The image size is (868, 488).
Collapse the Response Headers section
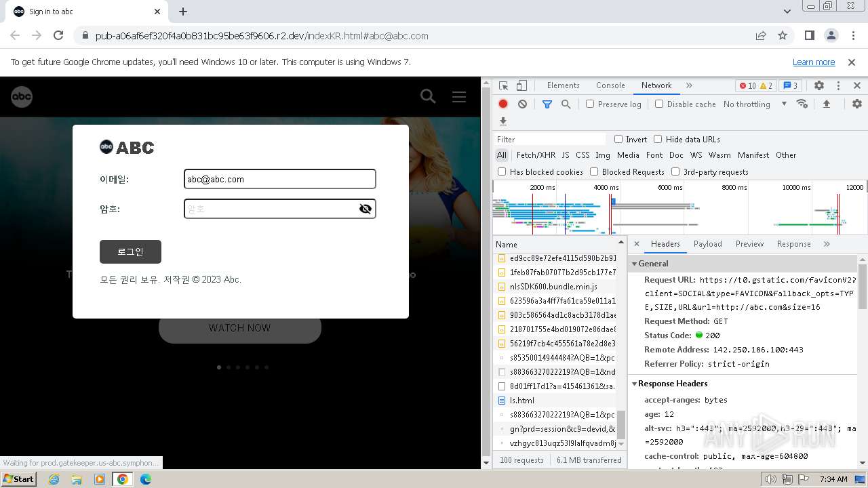pos(635,384)
